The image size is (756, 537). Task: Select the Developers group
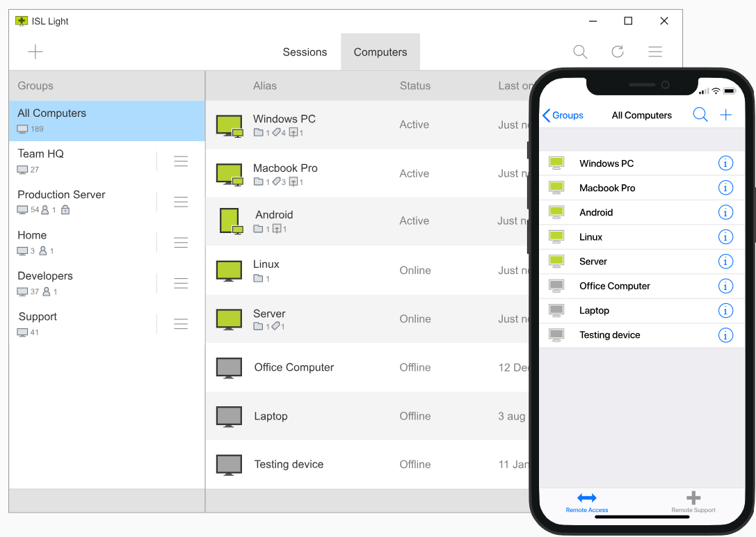tap(107, 283)
